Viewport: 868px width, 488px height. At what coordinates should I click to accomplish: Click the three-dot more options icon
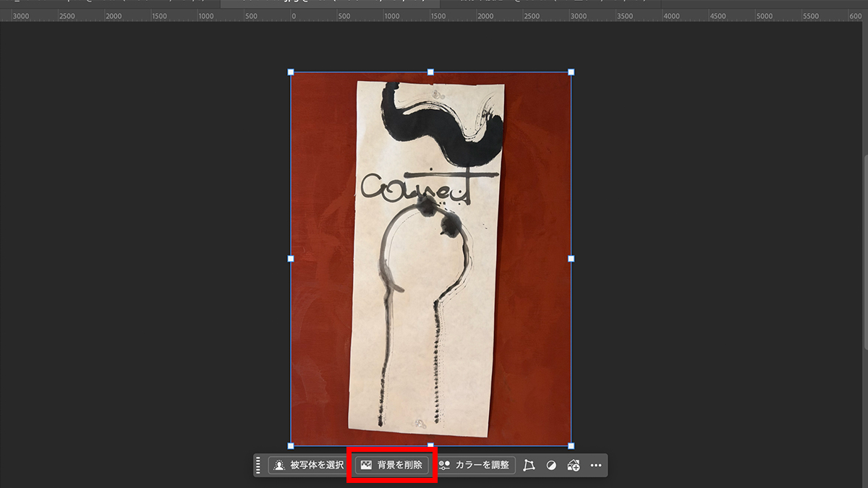595,465
